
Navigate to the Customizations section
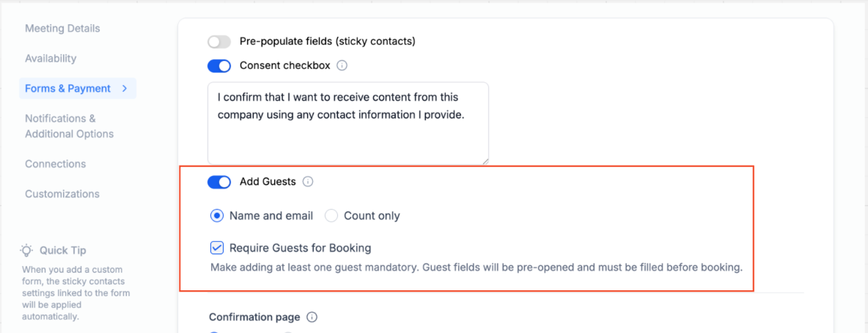(62, 194)
